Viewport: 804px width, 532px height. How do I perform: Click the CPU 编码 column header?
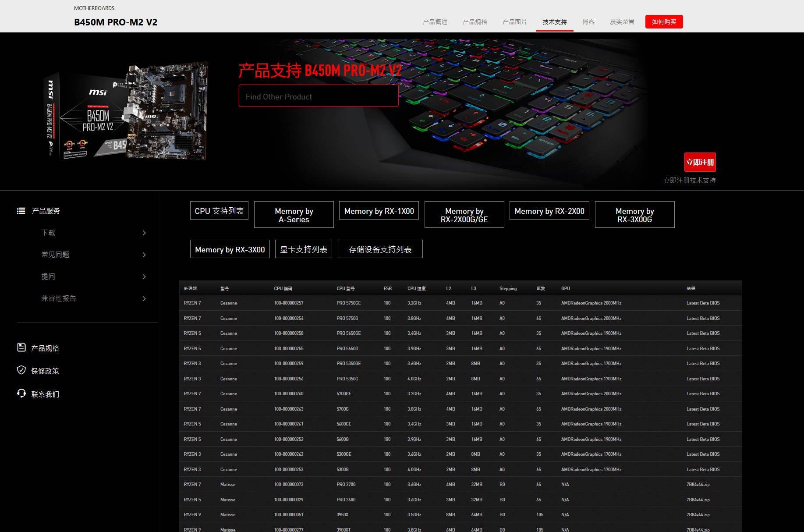click(x=283, y=288)
